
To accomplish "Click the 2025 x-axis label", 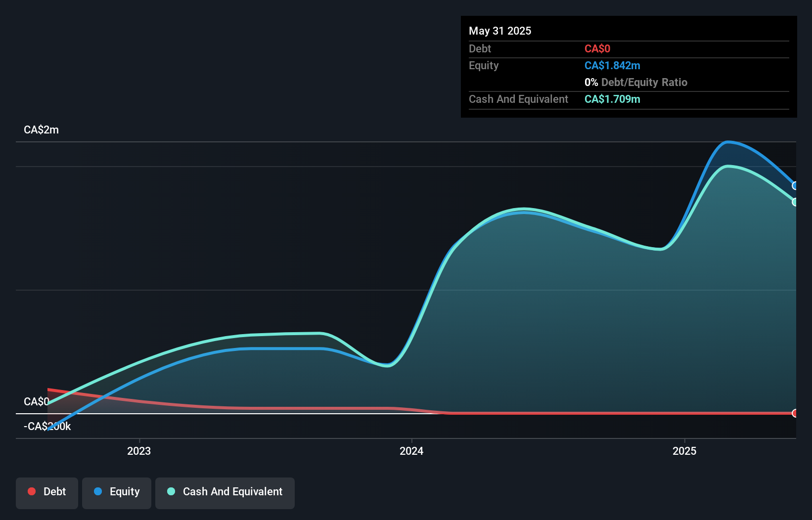I will click(684, 451).
